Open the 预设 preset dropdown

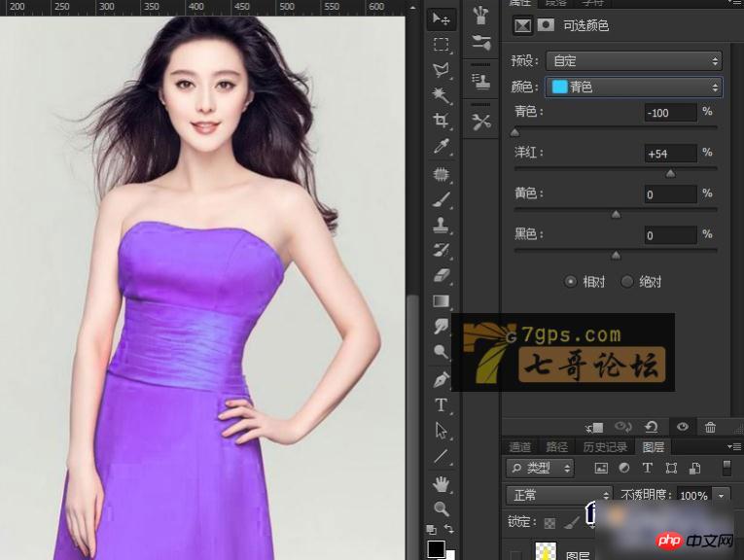634,60
